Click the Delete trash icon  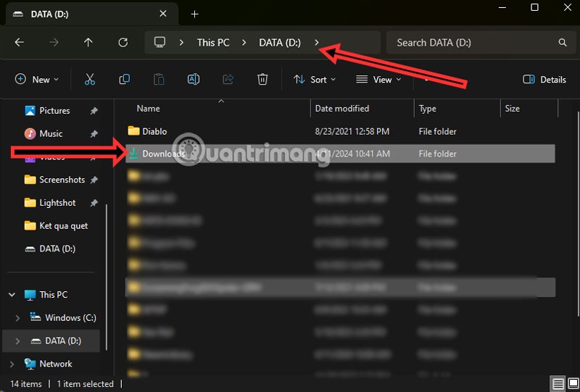coord(263,80)
